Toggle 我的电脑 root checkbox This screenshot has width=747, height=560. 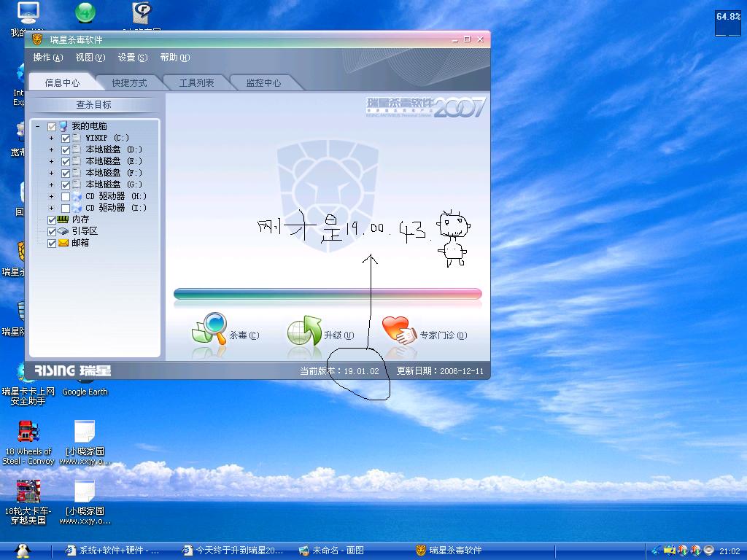(x=52, y=127)
